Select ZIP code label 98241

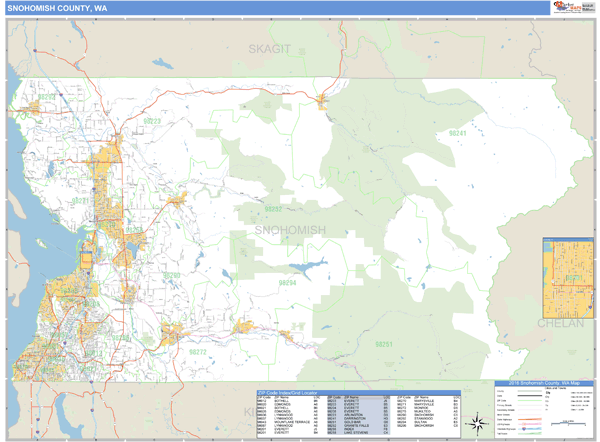tap(458, 133)
